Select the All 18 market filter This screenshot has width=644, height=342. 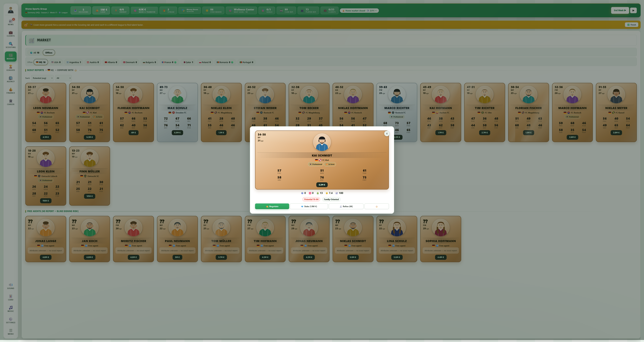tap(35, 53)
